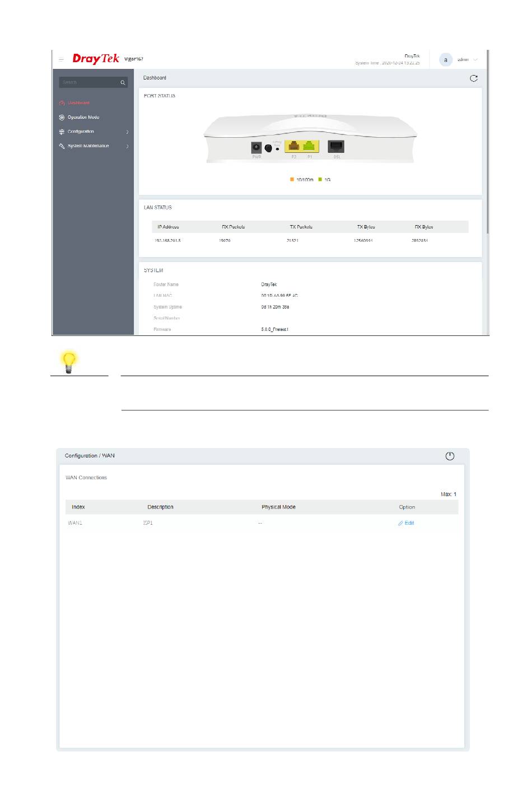Toggle the hamburger menu beside DrayTek logo
This screenshot has height=789, width=532.
tap(61, 59)
